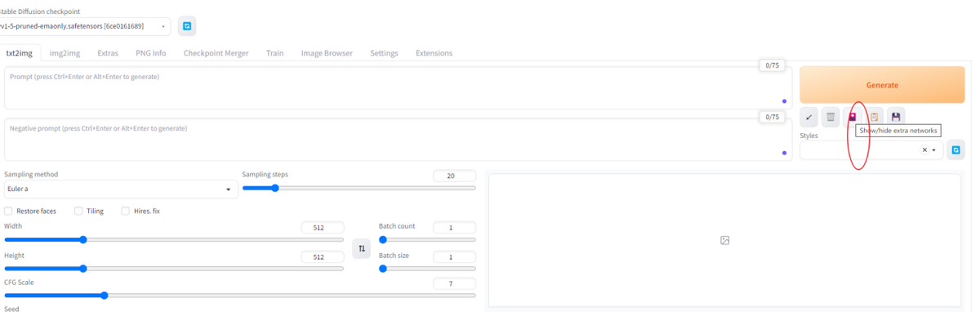Viewport: 980px width, 312px height.
Task: Click the orange Generate button
Action: tap(882, 85)
